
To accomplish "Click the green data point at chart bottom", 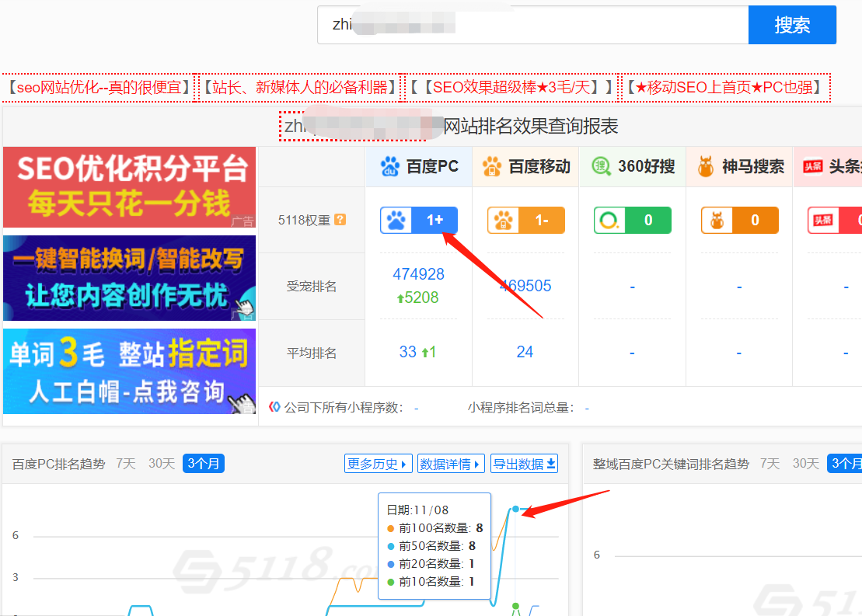I will coord(515,607).
